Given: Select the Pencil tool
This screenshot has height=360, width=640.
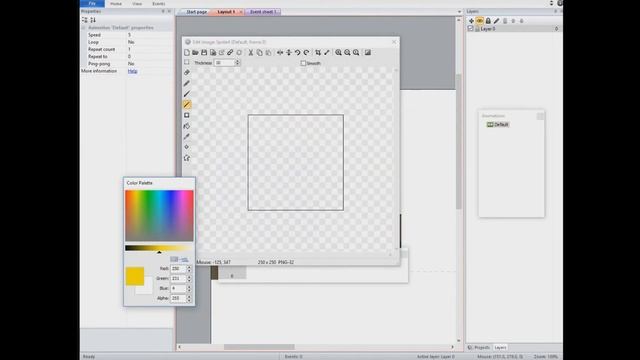Looking at the screenshot, I should [x=187, y=83].
